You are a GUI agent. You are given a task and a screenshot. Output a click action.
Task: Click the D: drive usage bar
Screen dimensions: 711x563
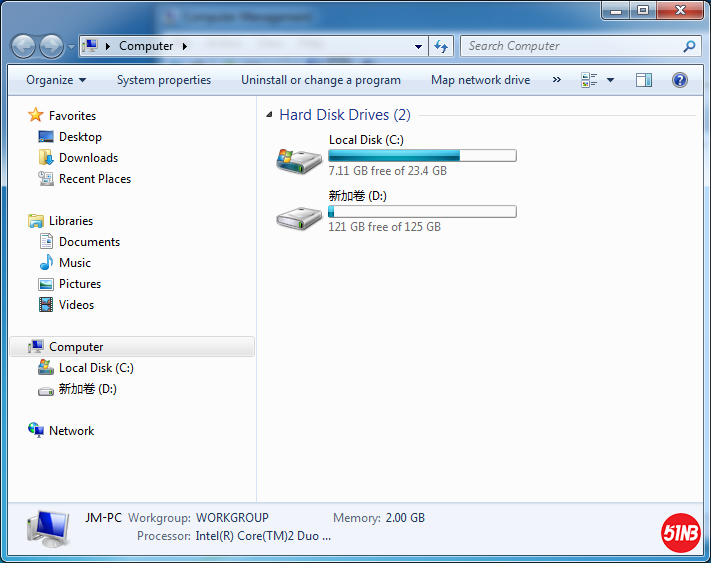click(422, 212)
